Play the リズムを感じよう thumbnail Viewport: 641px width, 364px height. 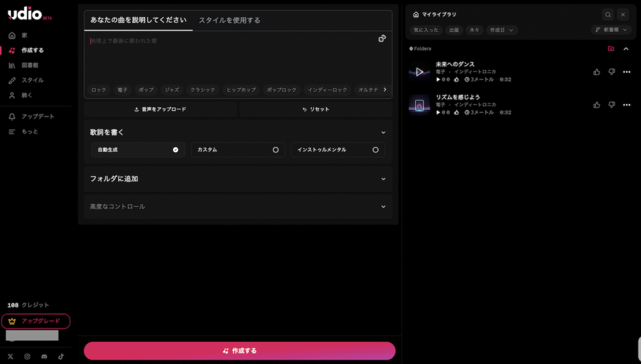(x=419, y=105)
